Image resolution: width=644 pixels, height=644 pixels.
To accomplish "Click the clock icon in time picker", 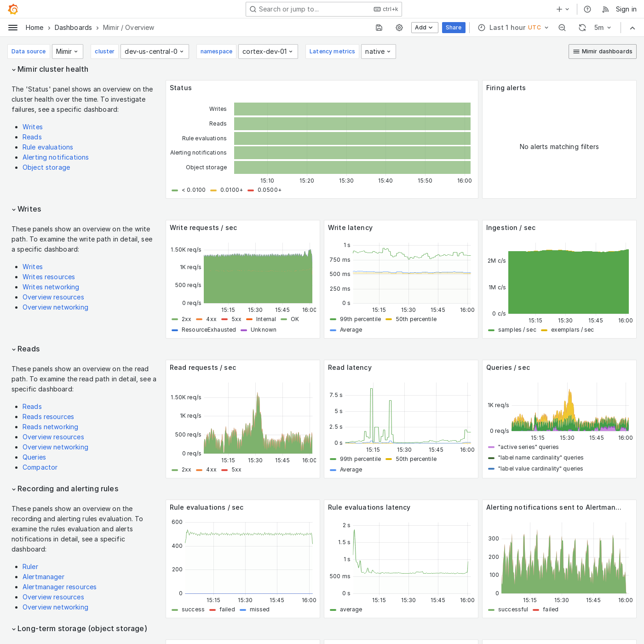I will coord(482,28).
